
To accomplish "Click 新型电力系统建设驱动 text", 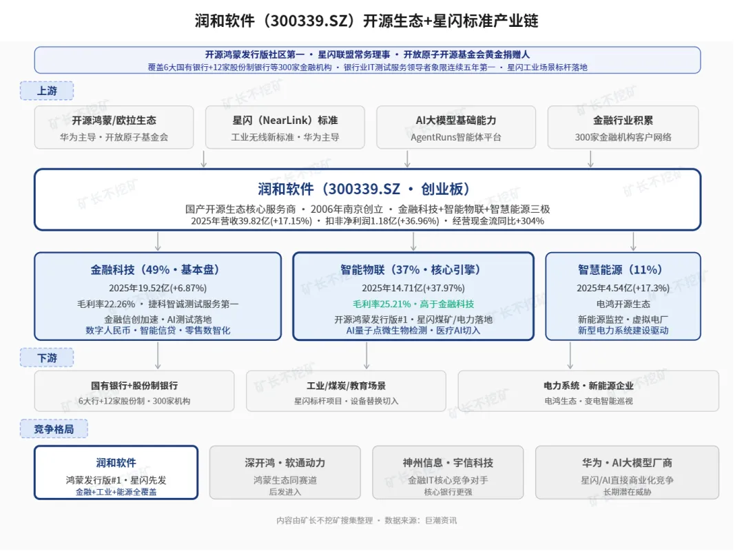I will coord(623,331).
